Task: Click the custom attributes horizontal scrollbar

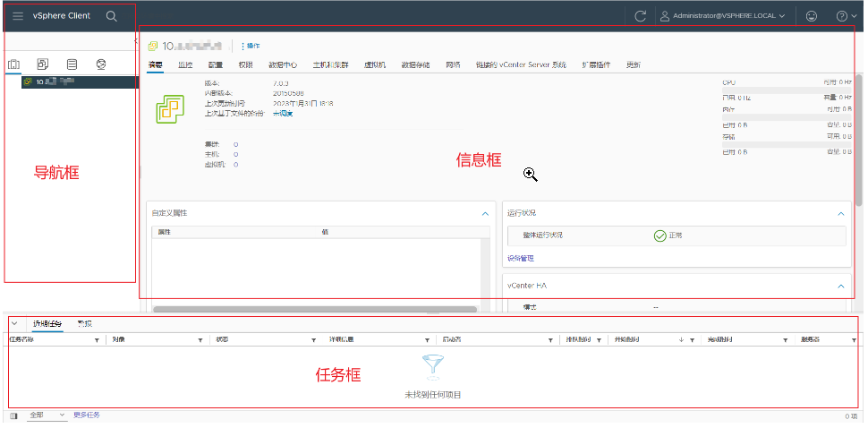Action: 315,309
